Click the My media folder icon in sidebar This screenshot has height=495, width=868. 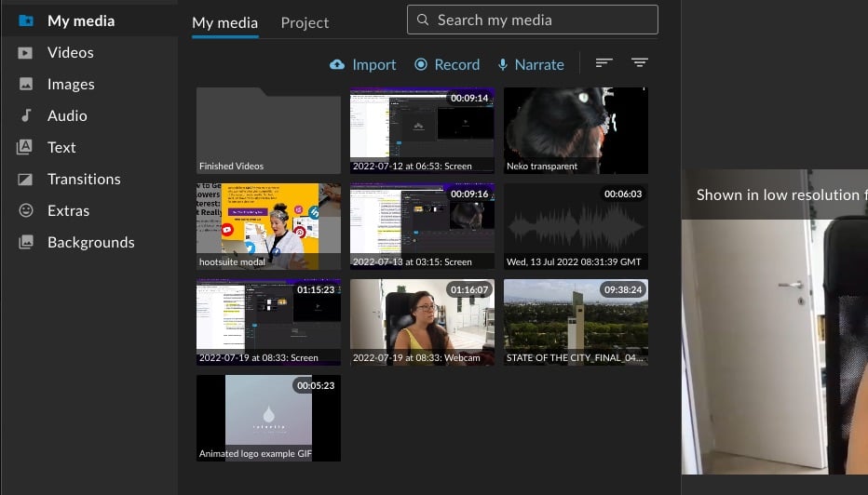click(26, 20)
